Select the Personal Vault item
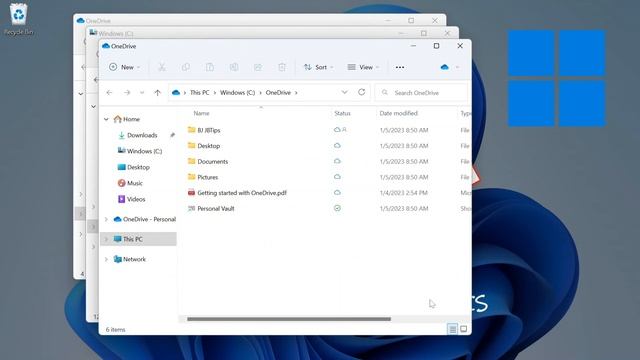The width and height of the screenshot is (640, 360). coord(216,209)
